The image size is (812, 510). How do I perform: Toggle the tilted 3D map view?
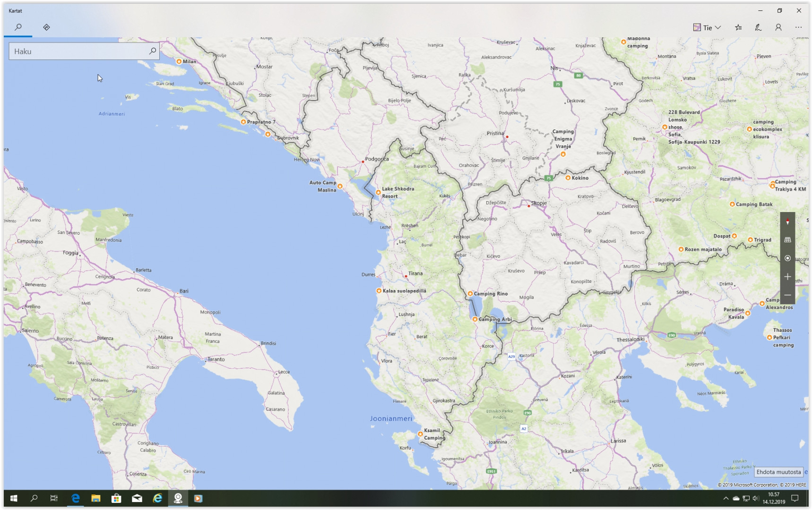click(x=787, y=240)
